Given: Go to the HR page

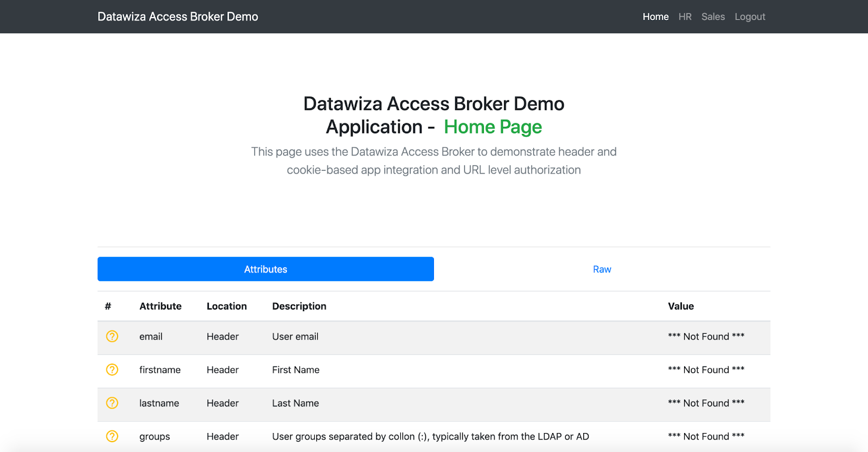Looking at the screenshot, I should (685, 17).
